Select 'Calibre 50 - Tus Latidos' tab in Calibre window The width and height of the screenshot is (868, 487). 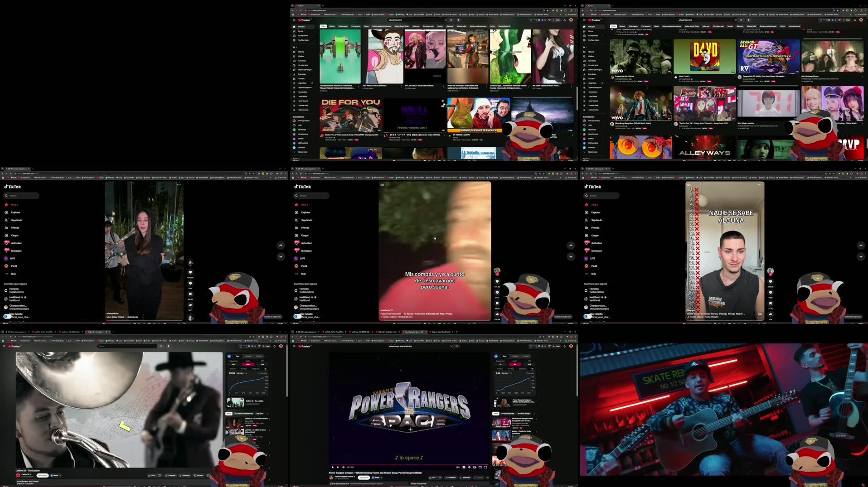(97, 332)
